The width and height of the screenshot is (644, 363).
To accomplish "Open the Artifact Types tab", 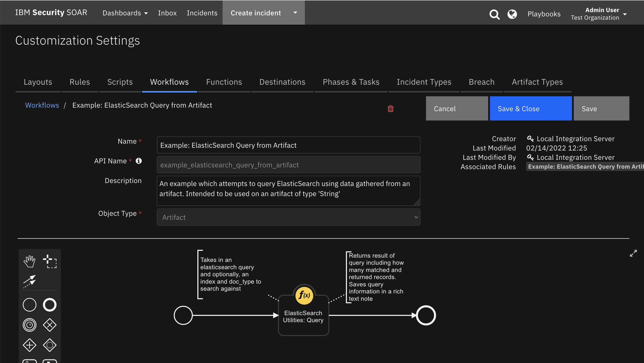I will tap(537, 82).
